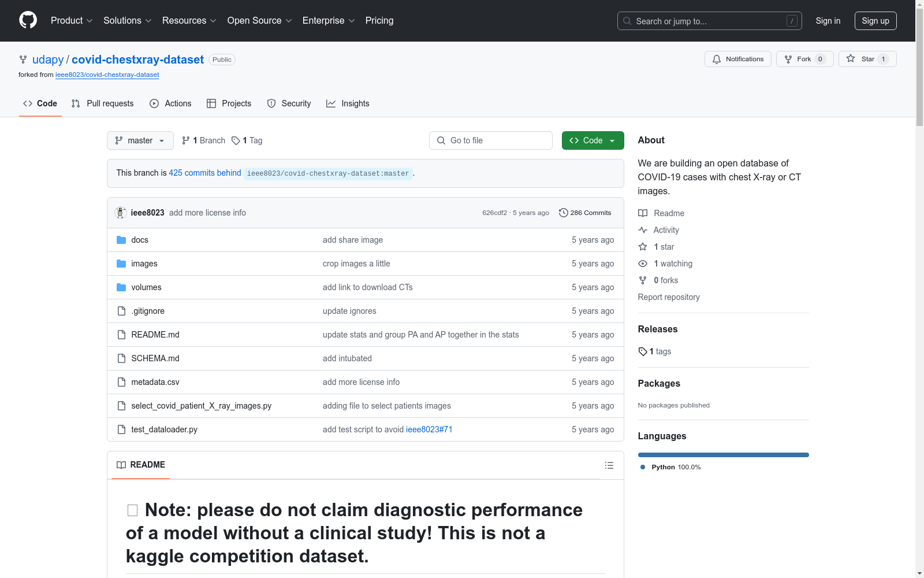Click the Releases heading link
The height and width of the screenshot is (578, 924).
pyautogui.click(x=658, y=329)
